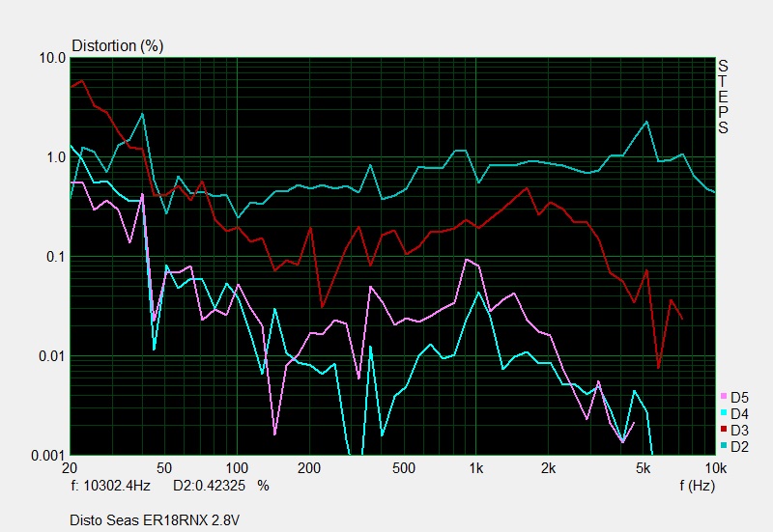Click the 0.001 tick on the distortion axis

(x=48, y=455)
